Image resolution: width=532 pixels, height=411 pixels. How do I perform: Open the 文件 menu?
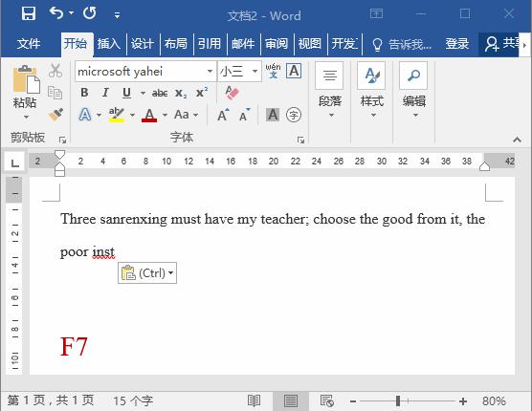29,44
